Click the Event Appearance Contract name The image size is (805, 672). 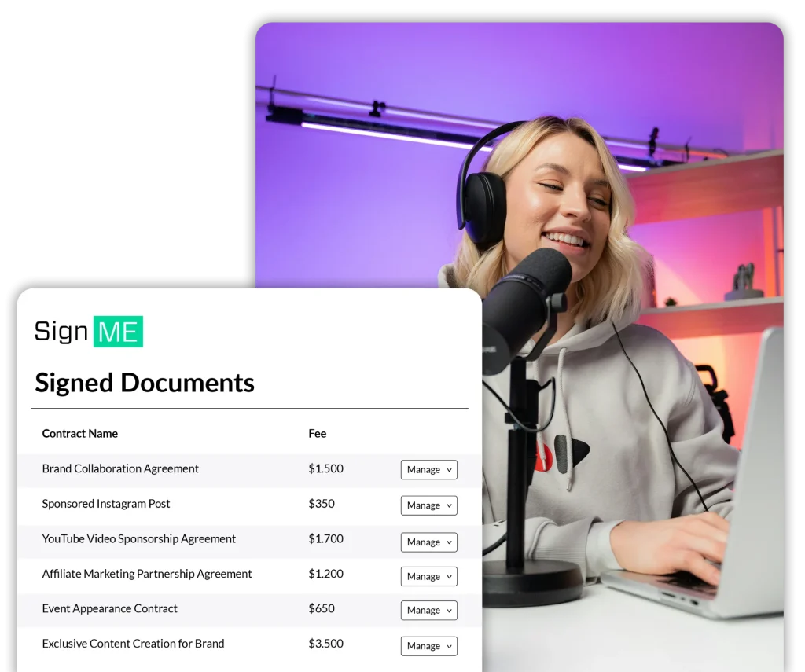(110, 608)
